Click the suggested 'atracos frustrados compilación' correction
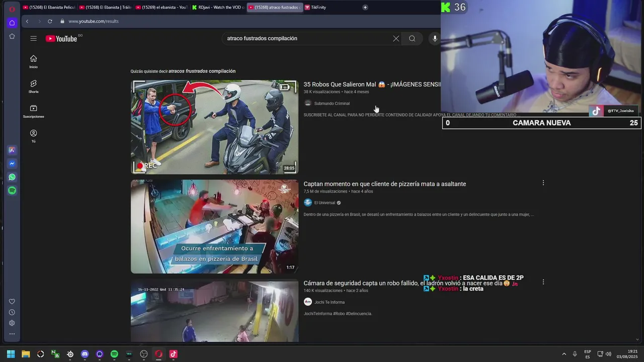This screenshot has width=644, height=362. pyautogui.click(x=202, y=71)
